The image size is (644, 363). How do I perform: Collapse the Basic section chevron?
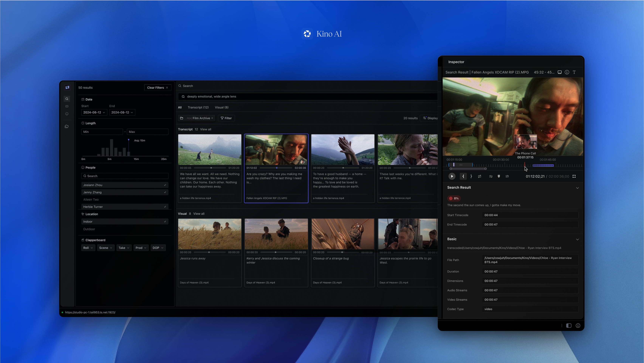pos(577,239)
